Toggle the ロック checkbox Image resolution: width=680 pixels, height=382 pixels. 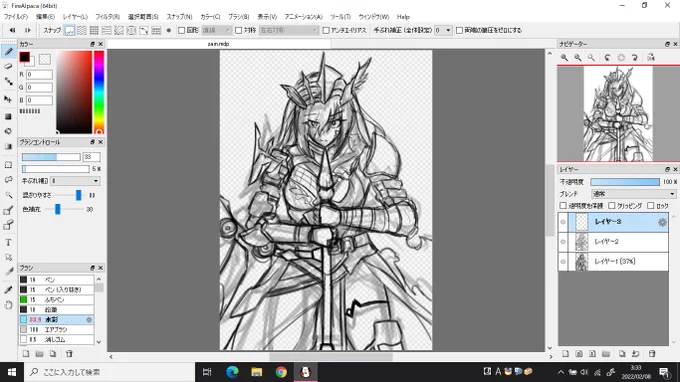click(x=651, y=206)
